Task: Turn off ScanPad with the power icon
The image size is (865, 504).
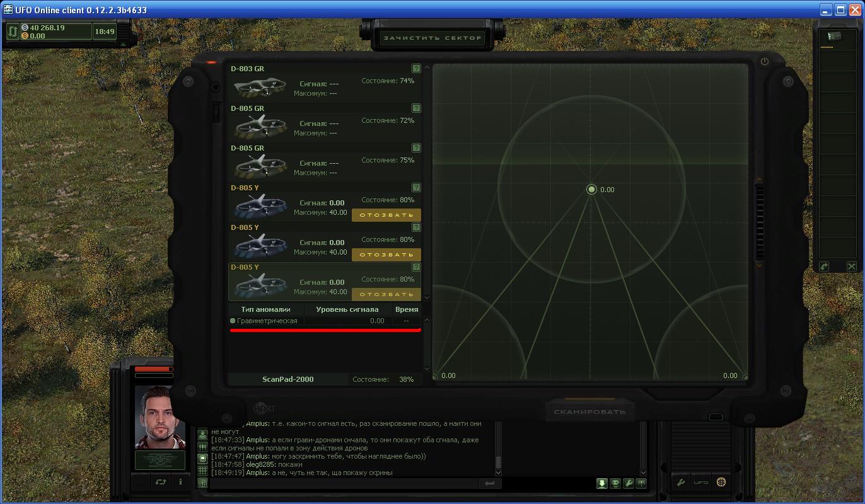Action: [765, 62]
